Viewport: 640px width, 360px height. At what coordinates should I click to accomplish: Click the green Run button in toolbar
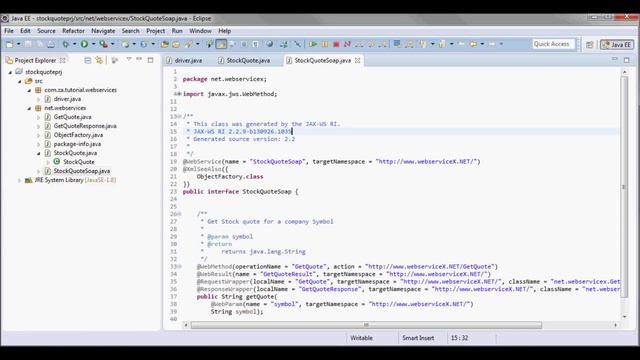84,44
